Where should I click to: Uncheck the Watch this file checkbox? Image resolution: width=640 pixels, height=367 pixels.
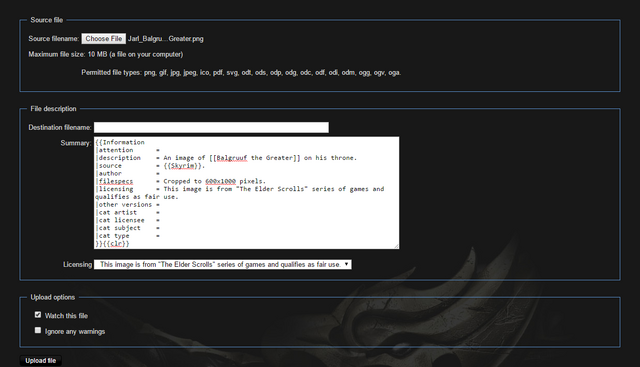coord(38,315)
